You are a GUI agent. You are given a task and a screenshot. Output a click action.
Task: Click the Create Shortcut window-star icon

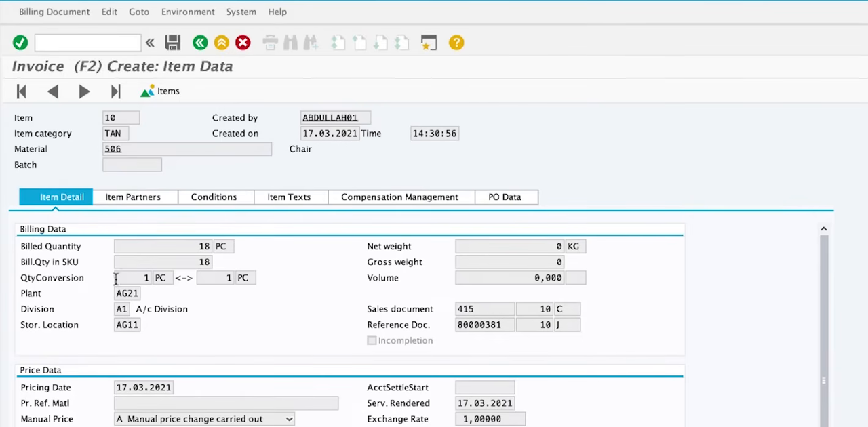click(x=429, y=43)
